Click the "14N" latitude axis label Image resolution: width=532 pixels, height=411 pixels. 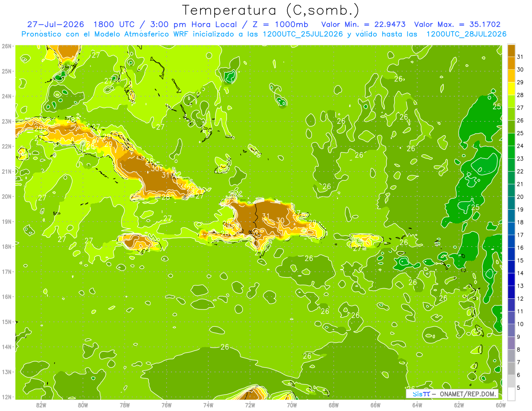coord(7,347)
